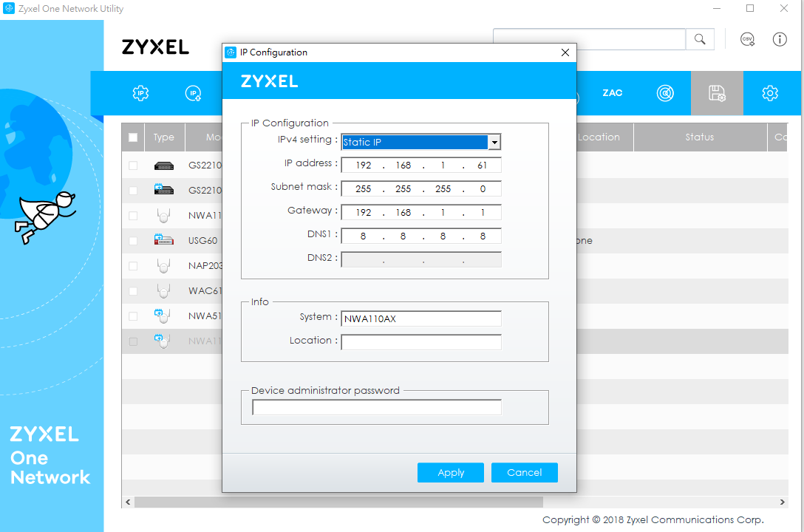
Task: Click the DNS2 address field
Action: [421, 259]
